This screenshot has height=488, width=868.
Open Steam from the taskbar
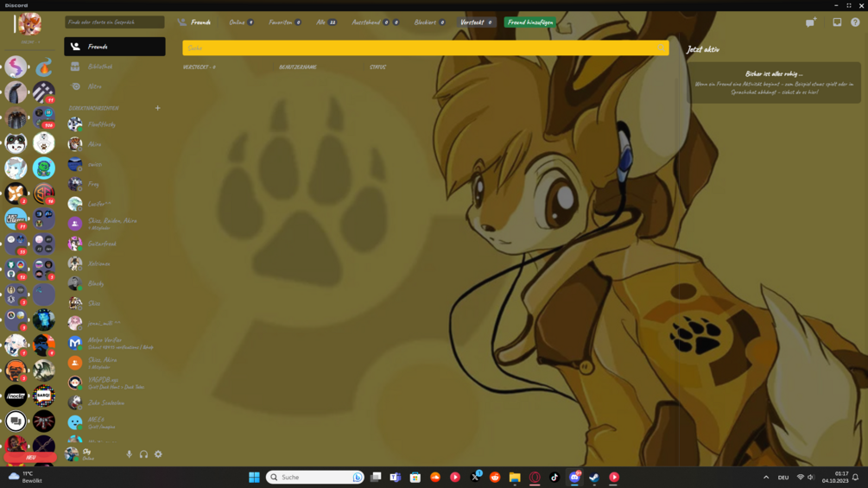pos(594,477)
